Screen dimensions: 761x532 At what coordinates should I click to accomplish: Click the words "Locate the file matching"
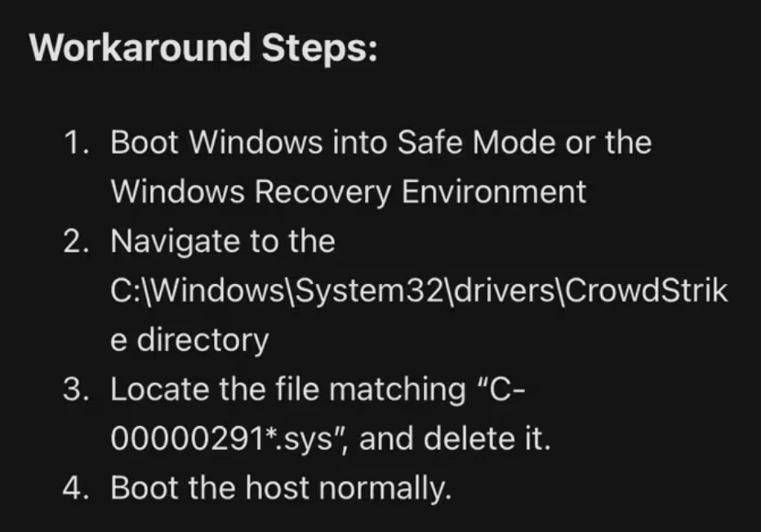[x=288, y=389]
